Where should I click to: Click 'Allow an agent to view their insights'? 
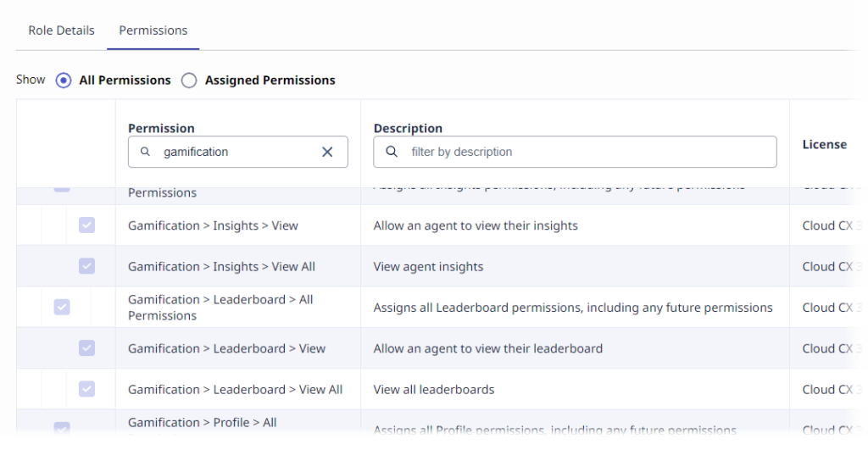point(476,225)
